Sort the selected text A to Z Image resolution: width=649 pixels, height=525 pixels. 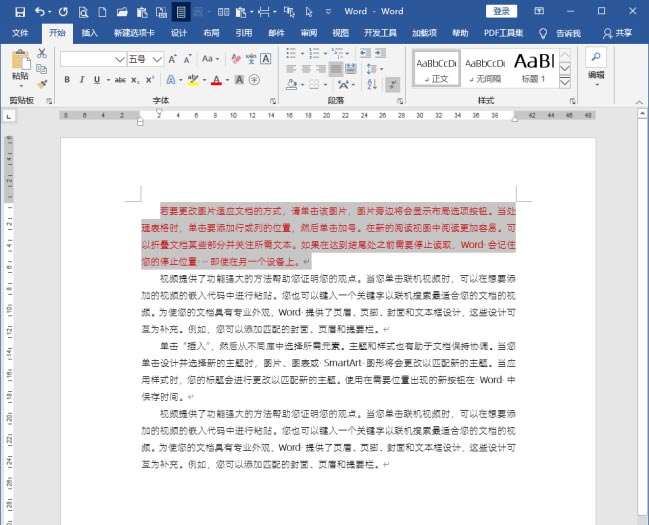coord(372,84)
